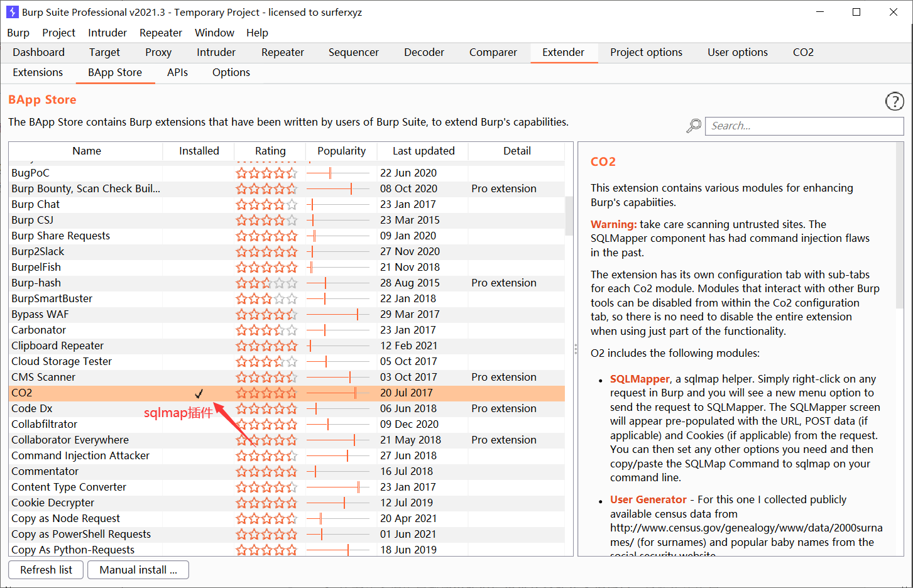Select the Copy as PowerShell Requests extension
The height and width of the screenshot is (588, 913).
point(287,534)
